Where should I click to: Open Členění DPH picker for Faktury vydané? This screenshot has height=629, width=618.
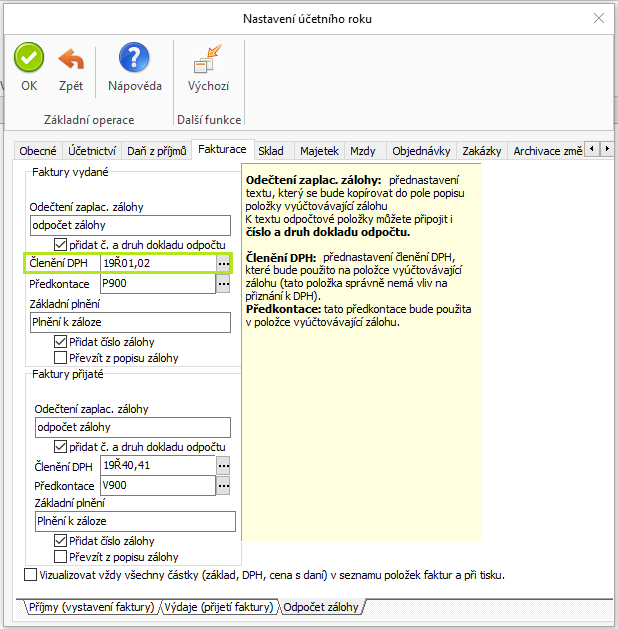coord(223,264)
